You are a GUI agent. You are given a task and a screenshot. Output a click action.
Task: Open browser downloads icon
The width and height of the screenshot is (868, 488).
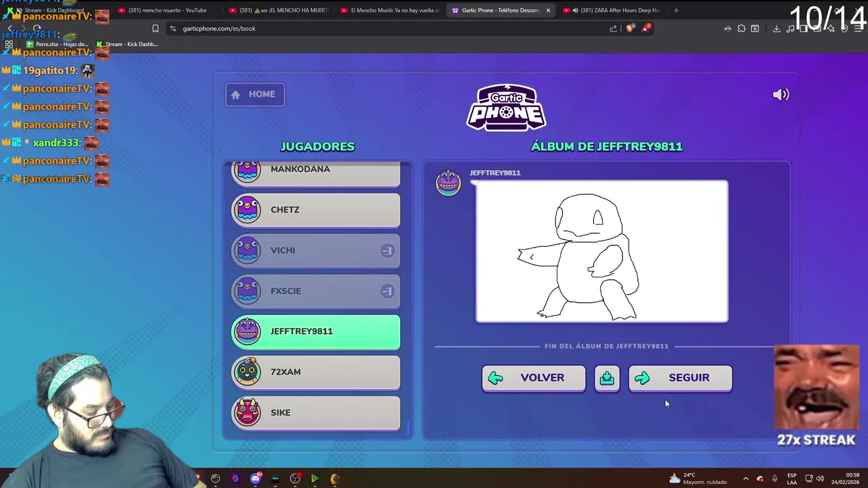coord(776,28)
